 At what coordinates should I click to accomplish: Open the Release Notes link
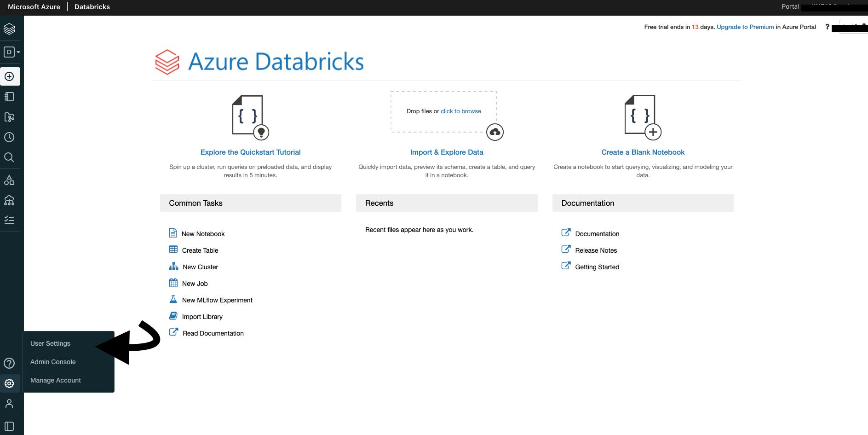596,250
